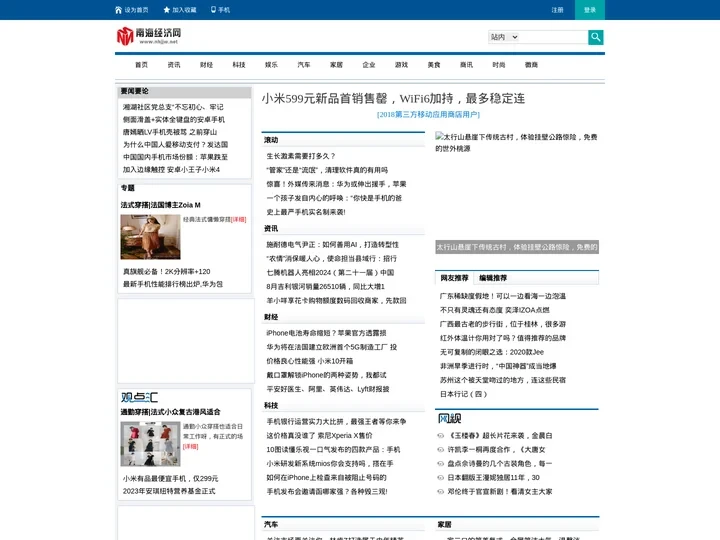Click the red [详细] link beside 经典法式慵懒穿搭
The width and height of the screenshot is (720, 540).
[x=239, y=219]
